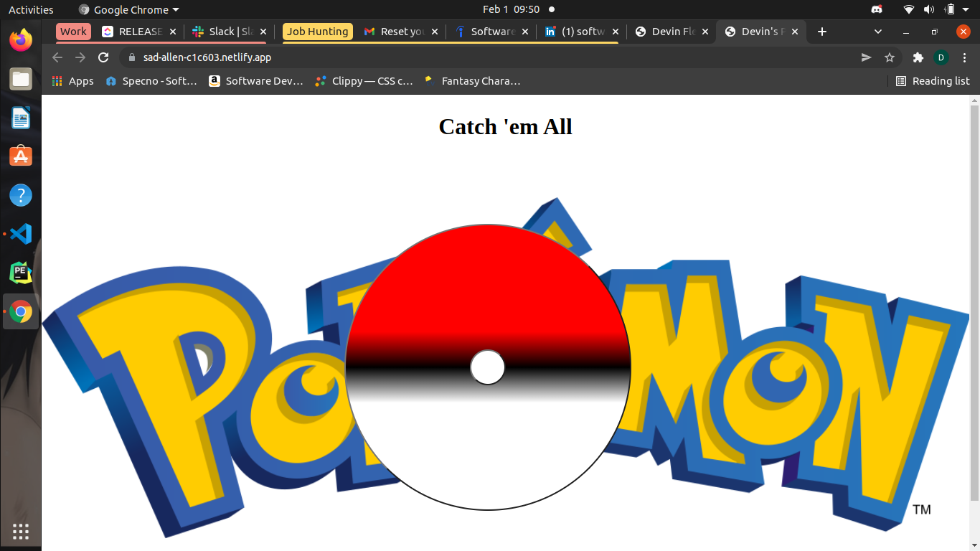Close the RELEASE tab

coord(173,32)
